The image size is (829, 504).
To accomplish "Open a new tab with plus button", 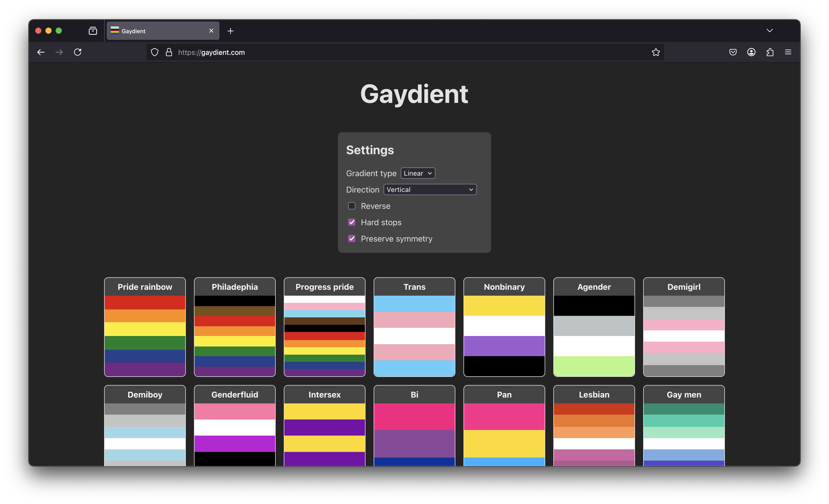I will [230, 31].
